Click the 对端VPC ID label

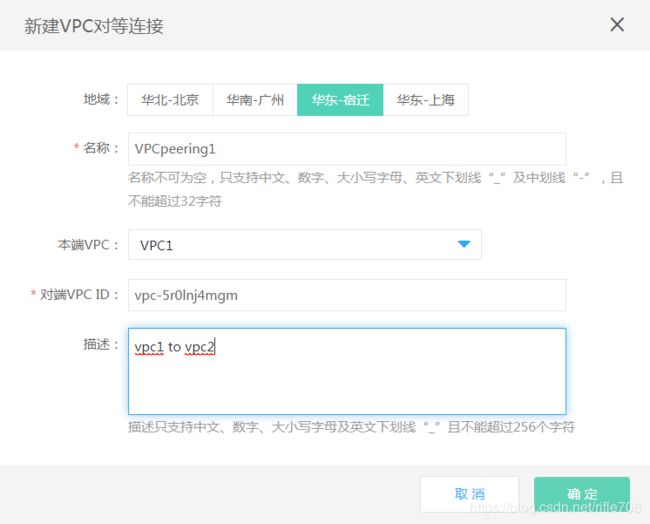(x=79, y=294)
